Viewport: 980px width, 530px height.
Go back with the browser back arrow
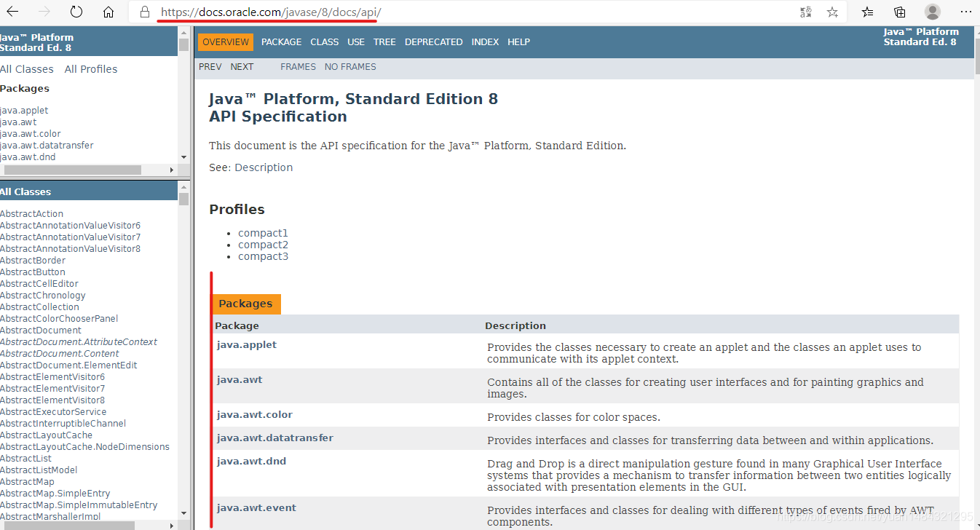click(14, 12)
